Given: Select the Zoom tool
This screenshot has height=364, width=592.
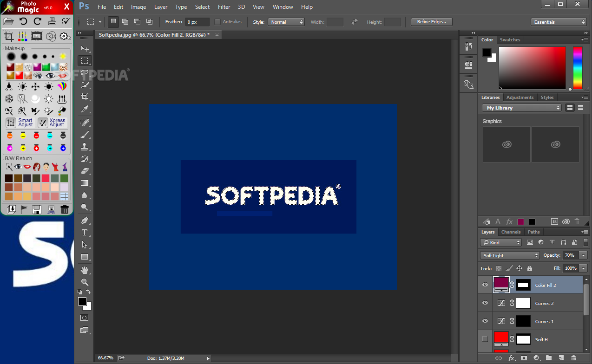Looking at the screenshot, I should pyautogui.click(x=85, y=282).
